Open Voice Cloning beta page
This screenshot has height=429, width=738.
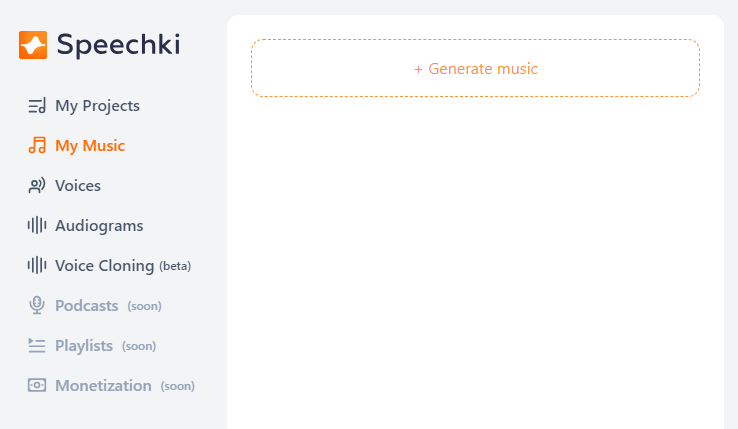coord(123,266)
